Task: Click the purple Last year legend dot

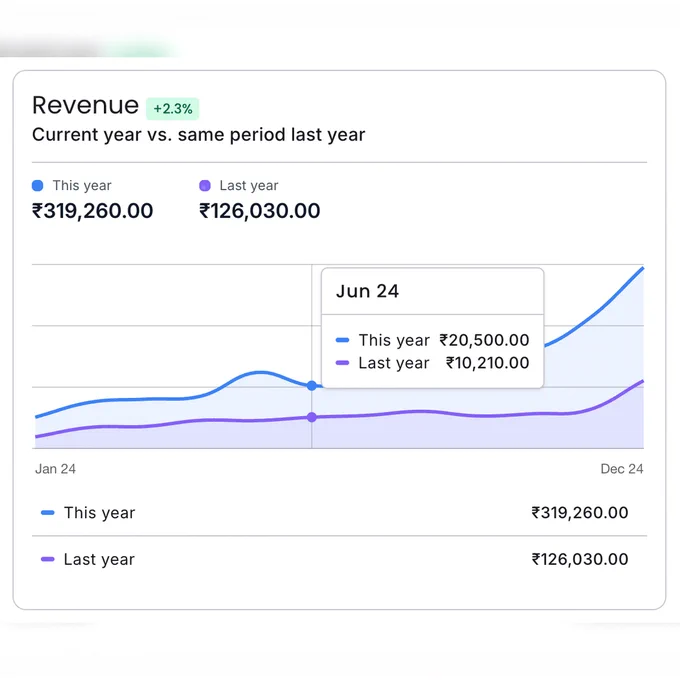Action: click(x=205, y=186)
